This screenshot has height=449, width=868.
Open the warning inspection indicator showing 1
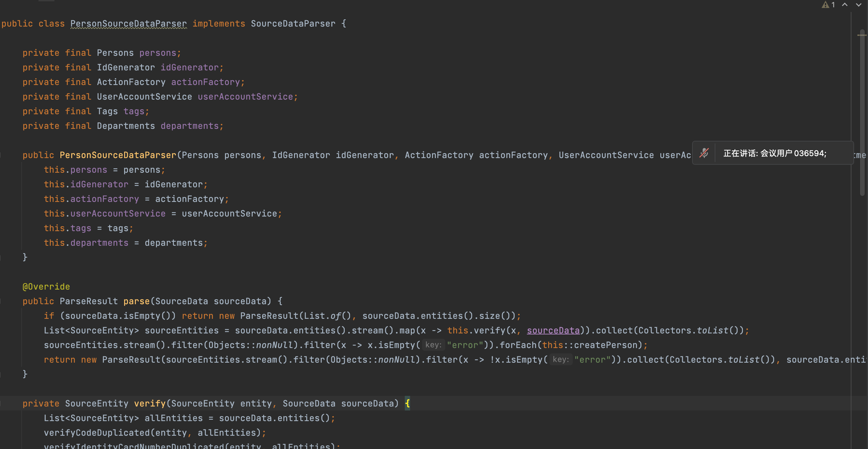[829, 5]
